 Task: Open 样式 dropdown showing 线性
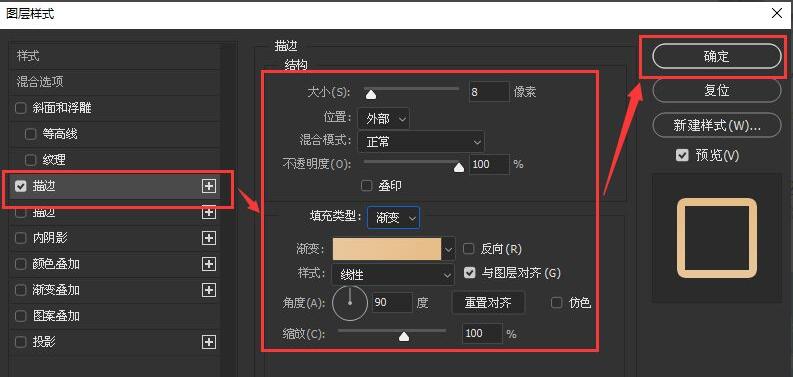click(x=393, y=275)
